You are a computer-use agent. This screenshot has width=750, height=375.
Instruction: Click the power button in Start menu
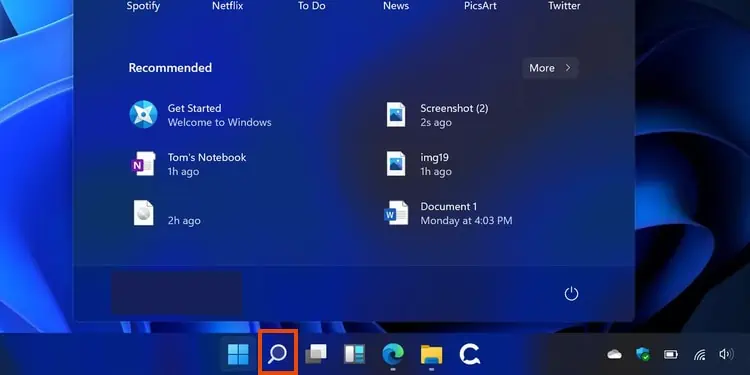(572, 294)
